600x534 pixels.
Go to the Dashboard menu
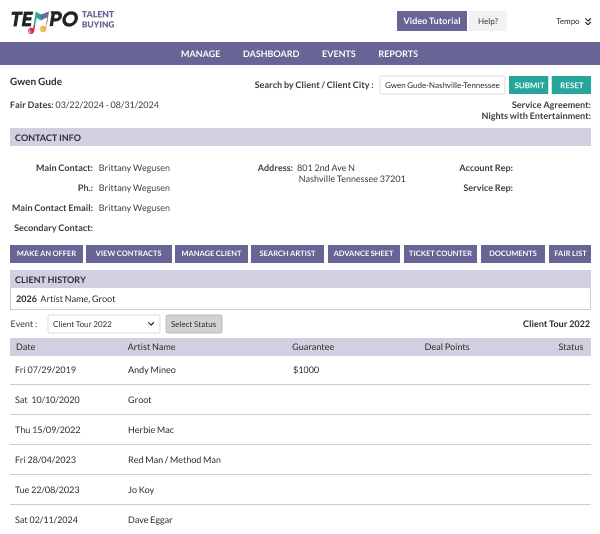(270, 54)
